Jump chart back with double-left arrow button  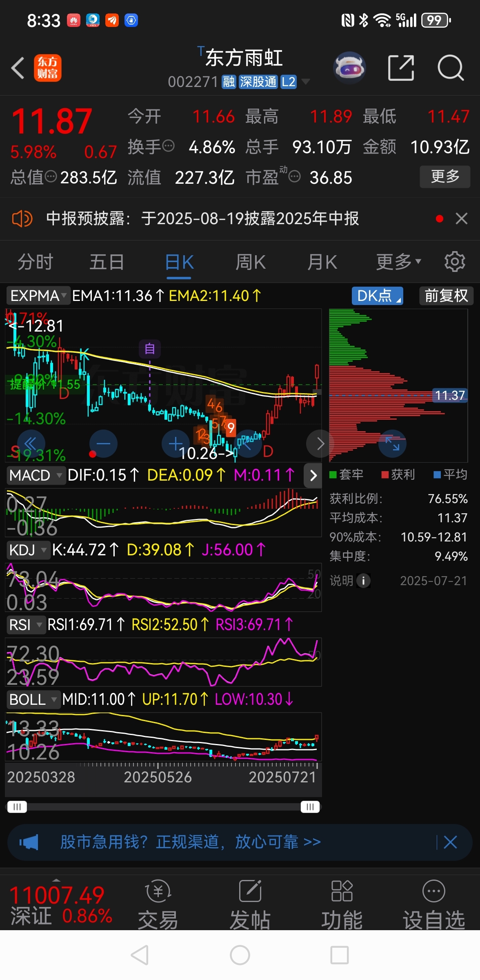pos(31,443)
